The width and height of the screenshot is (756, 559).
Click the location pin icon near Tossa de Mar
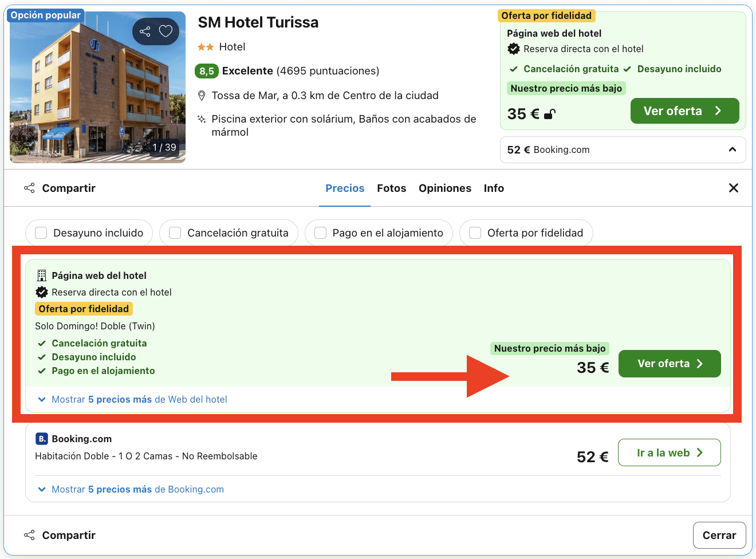202,95
